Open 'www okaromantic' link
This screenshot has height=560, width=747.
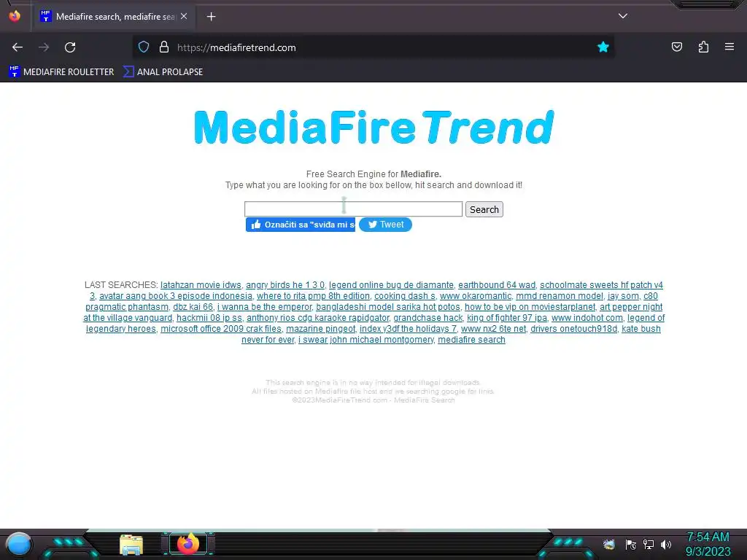pyautogui.click(x=476, y=296)
